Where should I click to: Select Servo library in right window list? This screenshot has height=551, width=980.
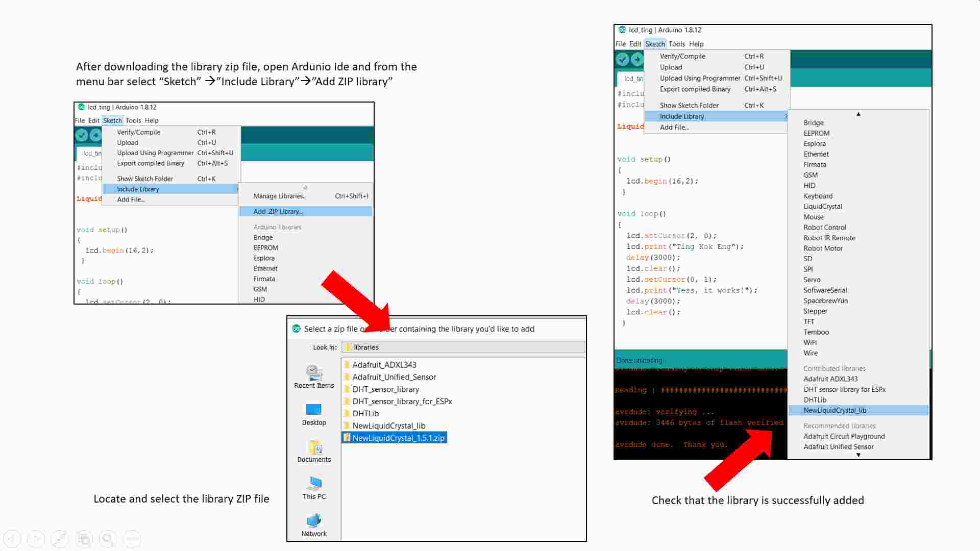coord(859,280)
